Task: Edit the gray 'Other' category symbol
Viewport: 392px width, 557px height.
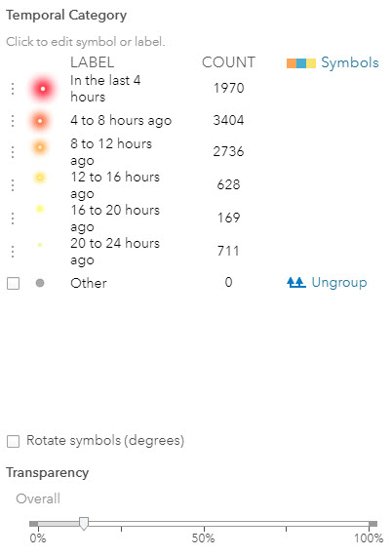Action: 40,283
